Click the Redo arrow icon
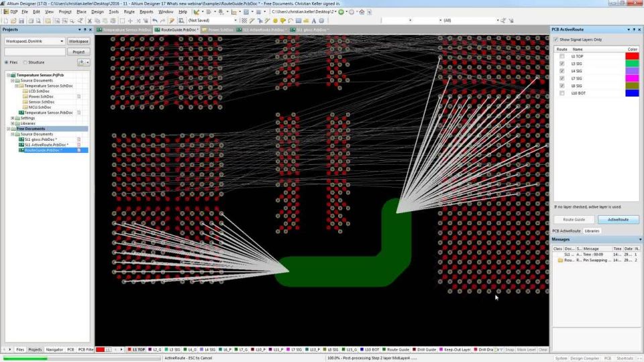 [x=162, y=21]
